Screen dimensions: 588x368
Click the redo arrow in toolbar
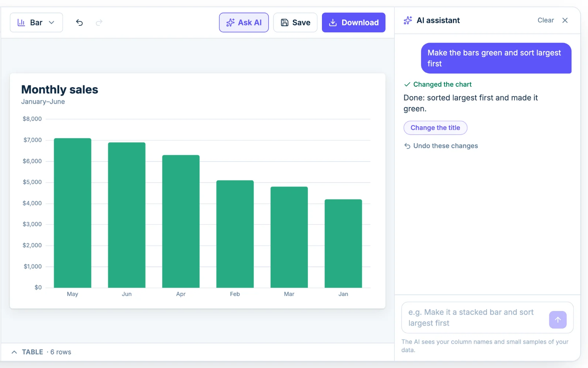99,22
